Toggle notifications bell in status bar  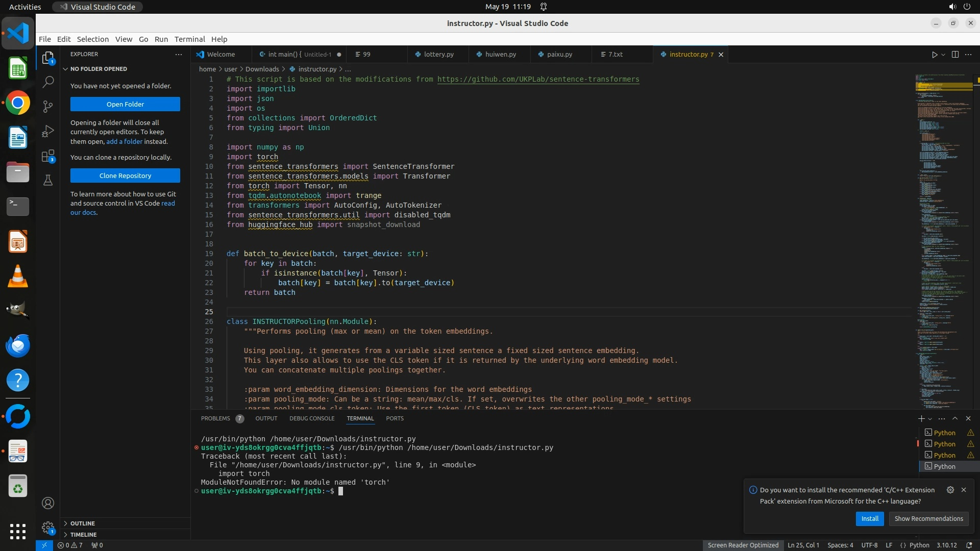point(969,545)
